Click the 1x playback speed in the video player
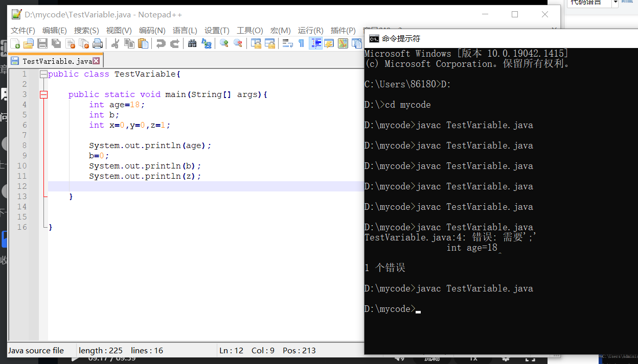This screenshot has width=638, height=364. click(473, 358)
